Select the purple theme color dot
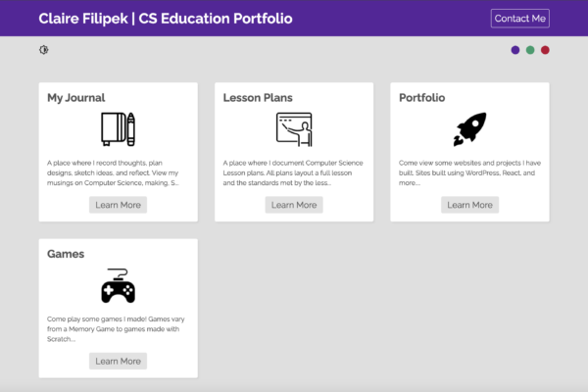The width and height of the screenshot is (588, 392). [x=515, y=50]
